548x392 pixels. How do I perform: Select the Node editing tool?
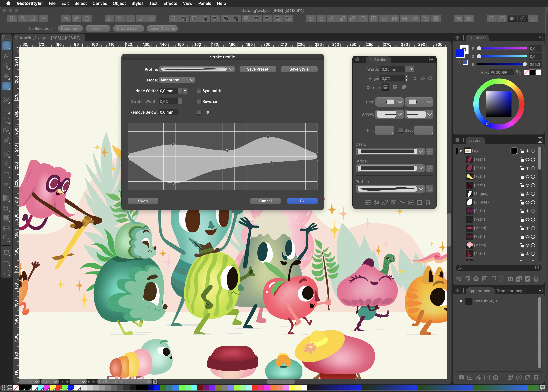[x=7, y=56]
